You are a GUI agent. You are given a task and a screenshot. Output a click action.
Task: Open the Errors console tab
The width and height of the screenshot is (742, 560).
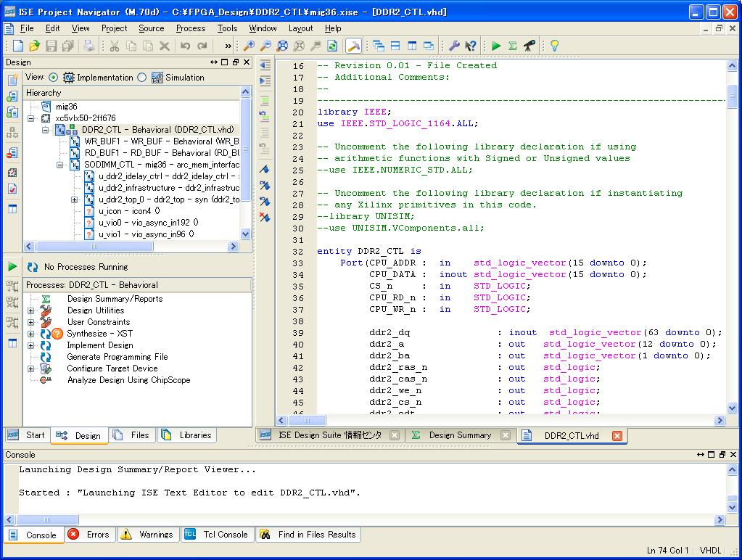point(89,535)
